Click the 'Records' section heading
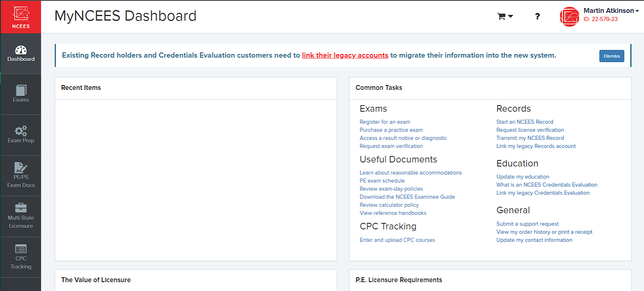 pyautogui.click(x=514, y=108)
